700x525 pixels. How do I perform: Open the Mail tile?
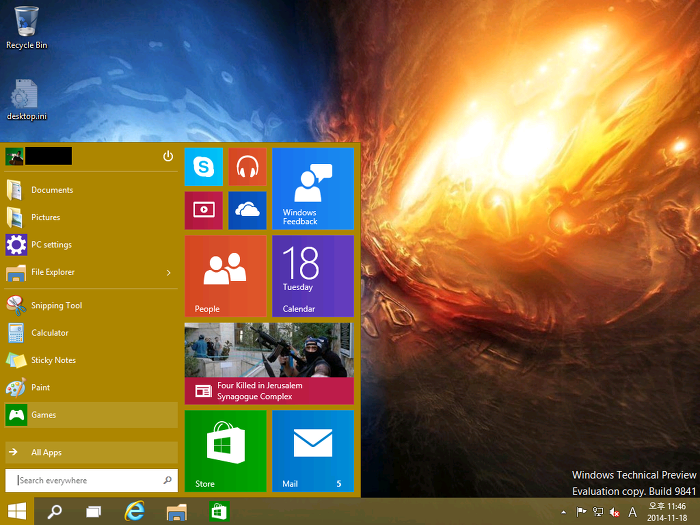[313, 451]
